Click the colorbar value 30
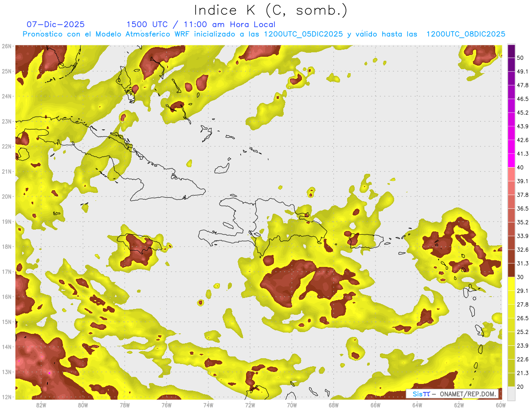This screenshot has width=532, height=411. pos(520,277)
